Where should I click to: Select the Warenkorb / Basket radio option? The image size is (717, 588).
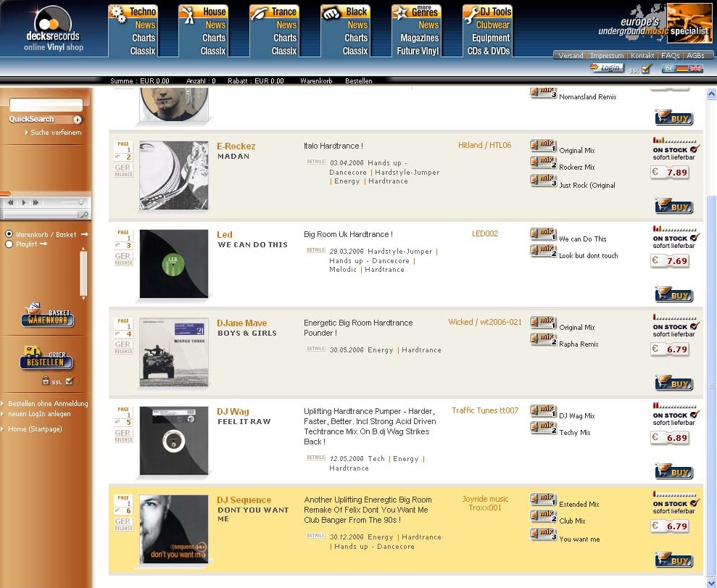tap(9, 234)
